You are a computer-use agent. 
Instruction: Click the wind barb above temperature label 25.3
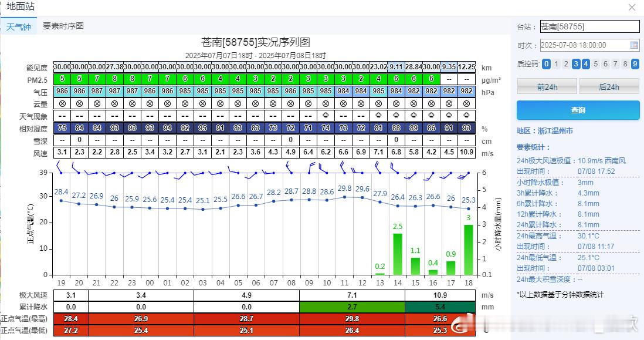click(464, 176)
